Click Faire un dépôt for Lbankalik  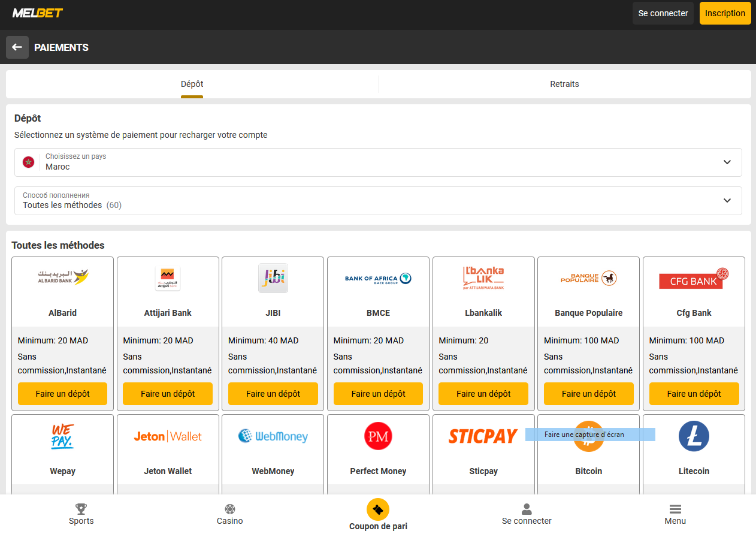(x=483, y=394)
